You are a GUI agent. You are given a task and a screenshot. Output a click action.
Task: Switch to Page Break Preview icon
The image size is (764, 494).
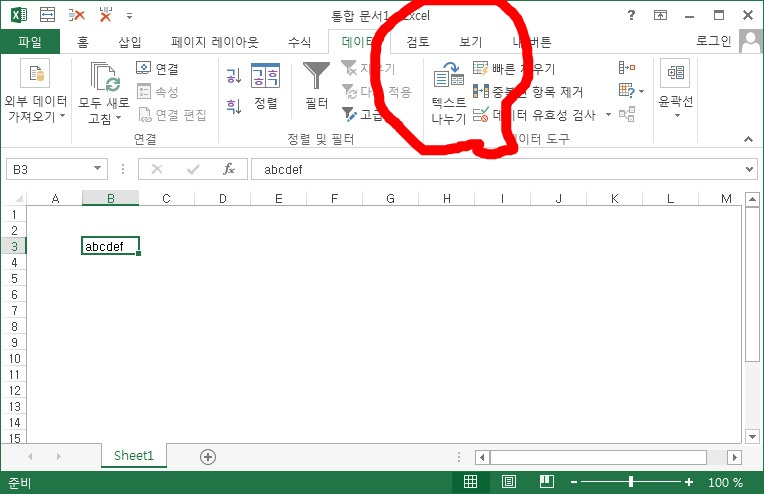tap(547, 482)
